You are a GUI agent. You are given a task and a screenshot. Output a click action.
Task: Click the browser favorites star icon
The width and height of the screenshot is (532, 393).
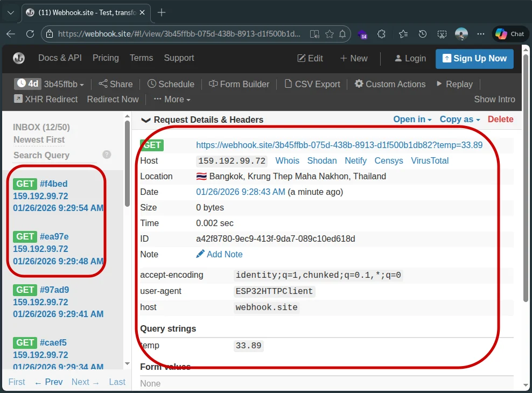coord(330,34)
